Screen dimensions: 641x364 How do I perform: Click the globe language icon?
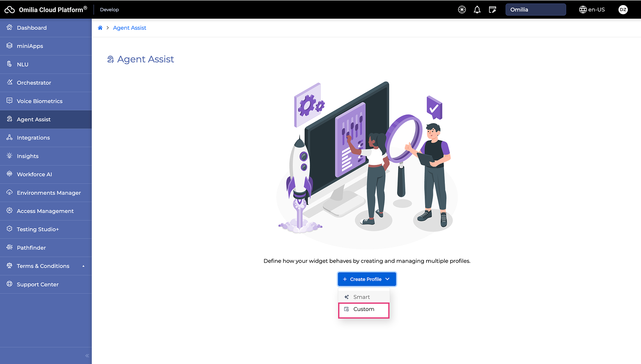pos(583,10)
